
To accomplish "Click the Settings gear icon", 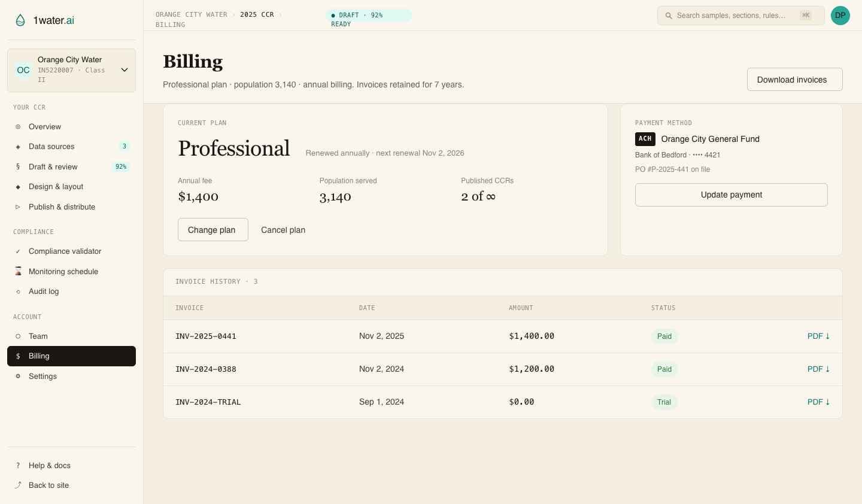I will [18, 377].
